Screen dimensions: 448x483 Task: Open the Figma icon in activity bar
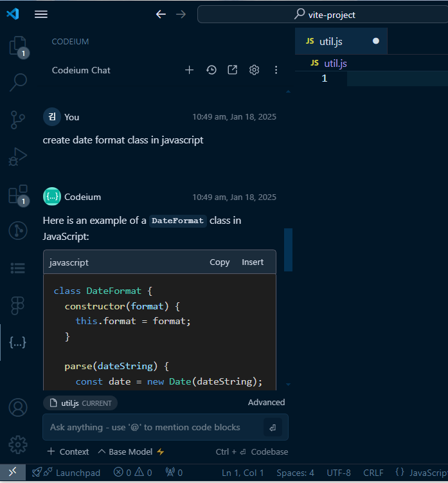coord(17,305)
